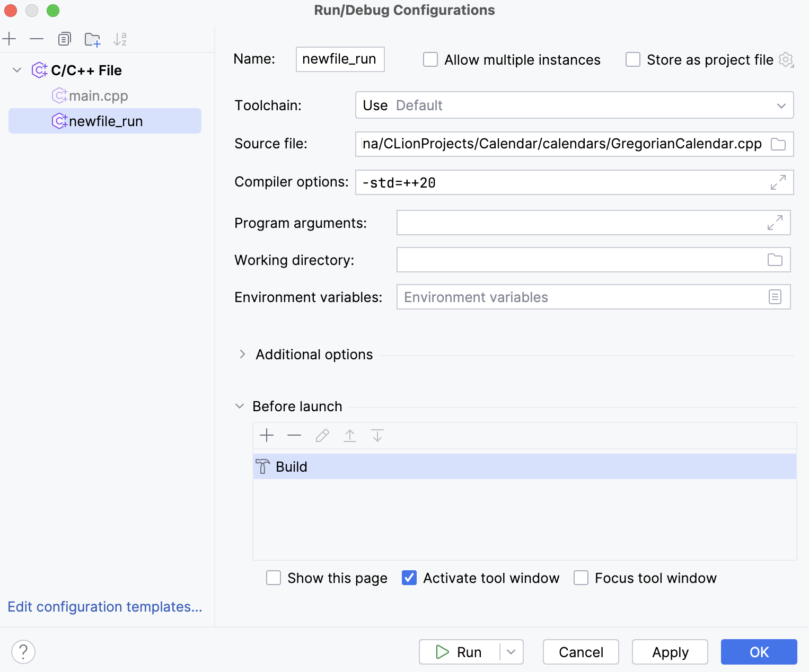Open the Toolchain dropdown

pyautogui.click(x=780, y=105)
